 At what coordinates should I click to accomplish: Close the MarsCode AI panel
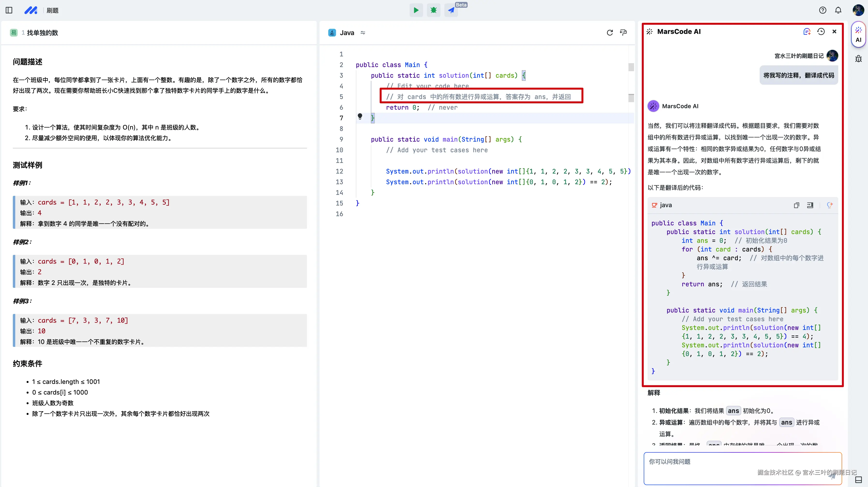[x=834, y=31]
